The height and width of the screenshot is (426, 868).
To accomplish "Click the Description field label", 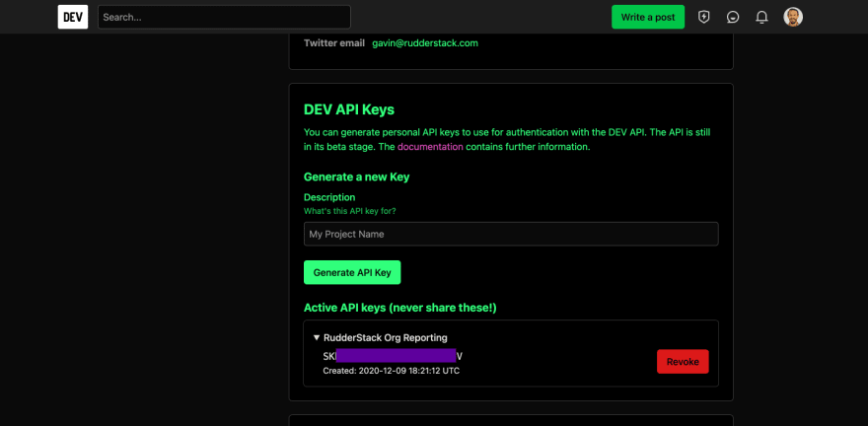I will [329, 197].
